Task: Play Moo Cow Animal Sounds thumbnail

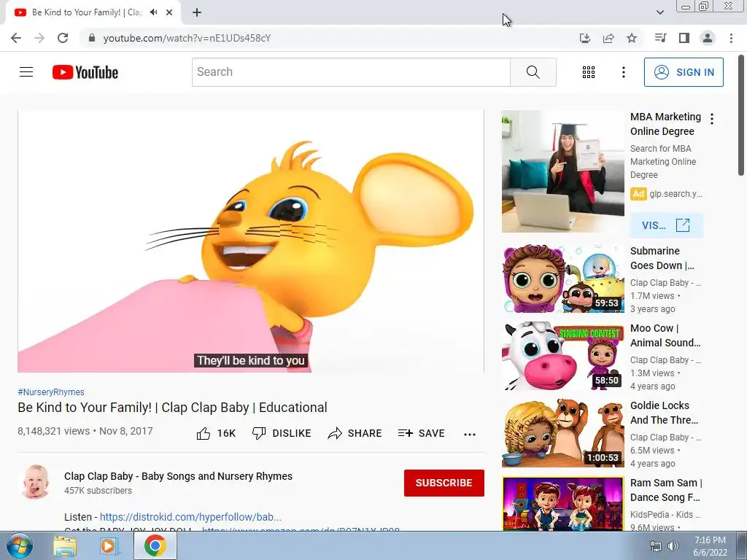Action: [562, 356]
